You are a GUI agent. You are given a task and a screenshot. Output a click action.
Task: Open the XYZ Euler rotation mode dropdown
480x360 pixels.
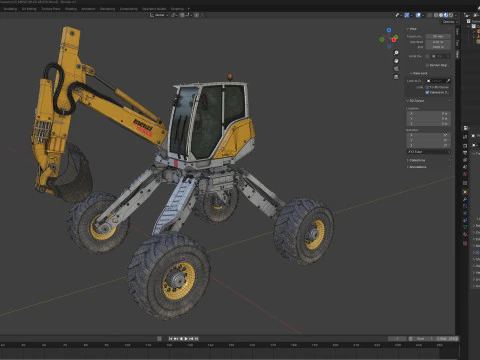pyautogui.click(x=428, y=152)
